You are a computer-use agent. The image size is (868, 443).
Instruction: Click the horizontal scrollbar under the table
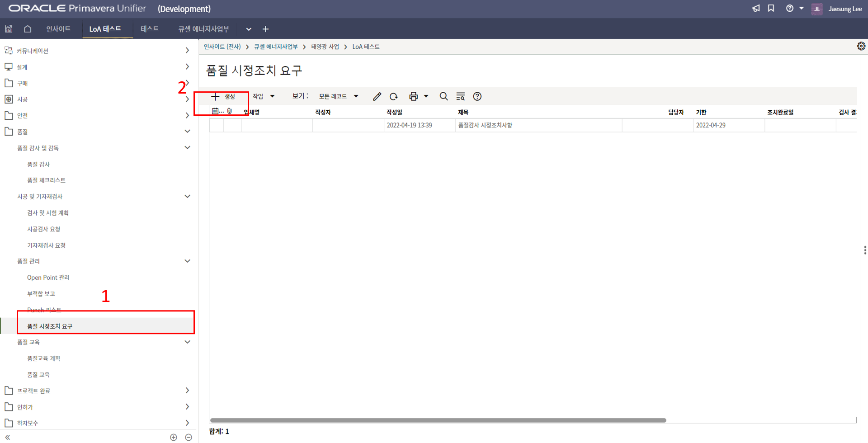tap(438, 420)
